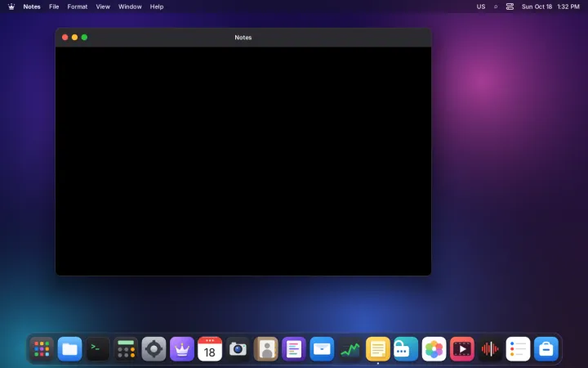Open the Help menu
This screenshot has width=588, height=368.
pos(156,7)
